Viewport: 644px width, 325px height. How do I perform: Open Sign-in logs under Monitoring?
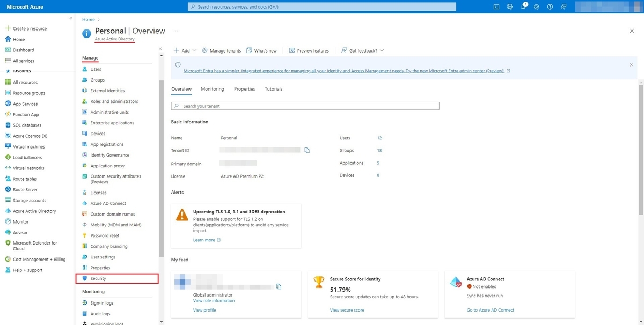pos(102,303)
